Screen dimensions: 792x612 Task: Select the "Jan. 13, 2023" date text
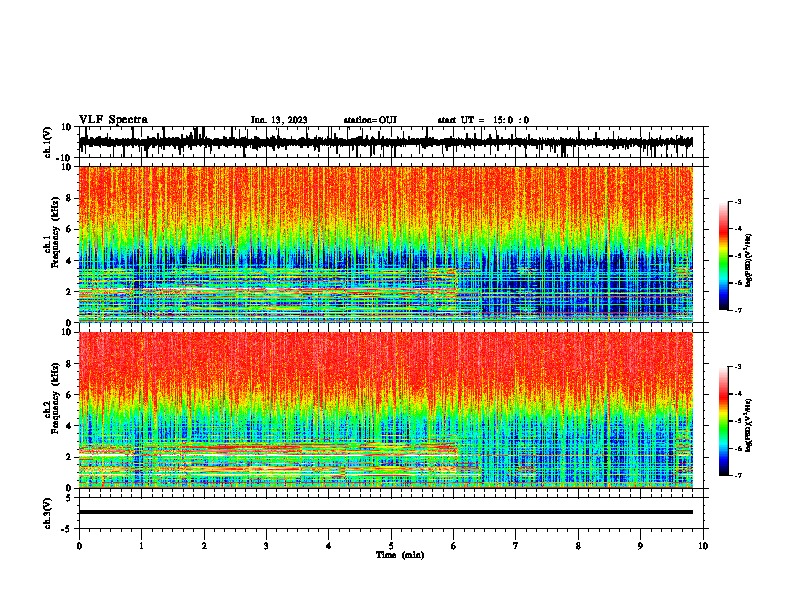279,120
